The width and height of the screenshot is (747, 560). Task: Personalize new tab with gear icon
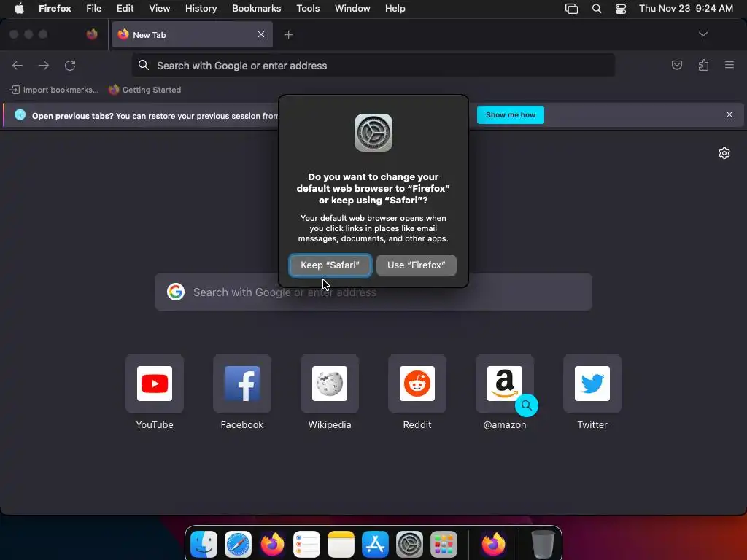(724, 153)
